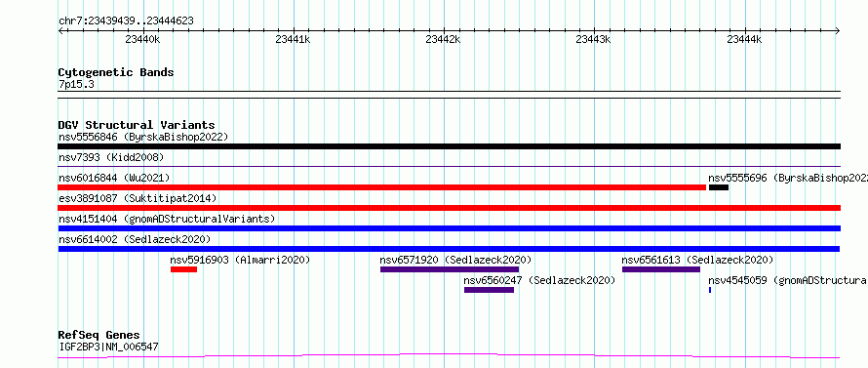Image resolution: width=868 pixels, height=368 pixels.
Task: Open the nsv7393 (Kidd2008) label
Action: click(111, 157)
